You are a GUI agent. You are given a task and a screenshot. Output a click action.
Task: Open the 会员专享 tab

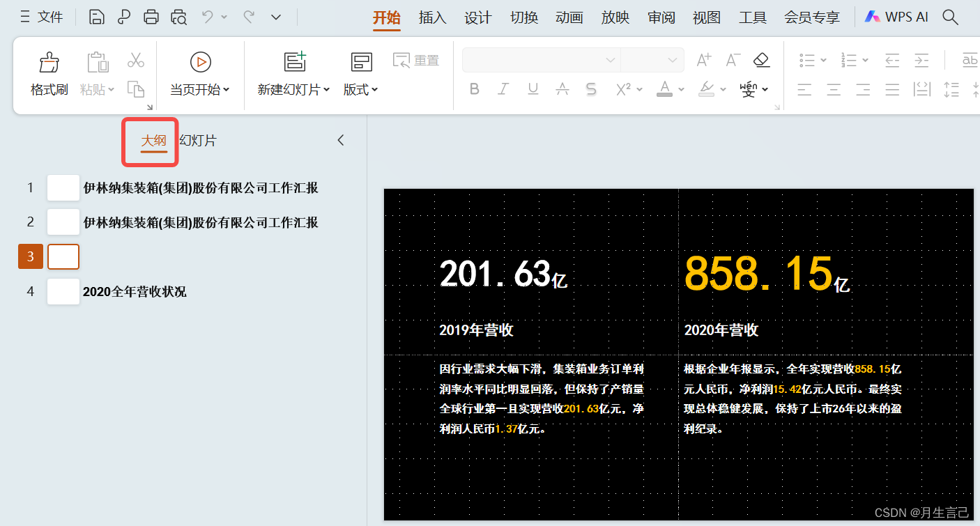point(812,17)
